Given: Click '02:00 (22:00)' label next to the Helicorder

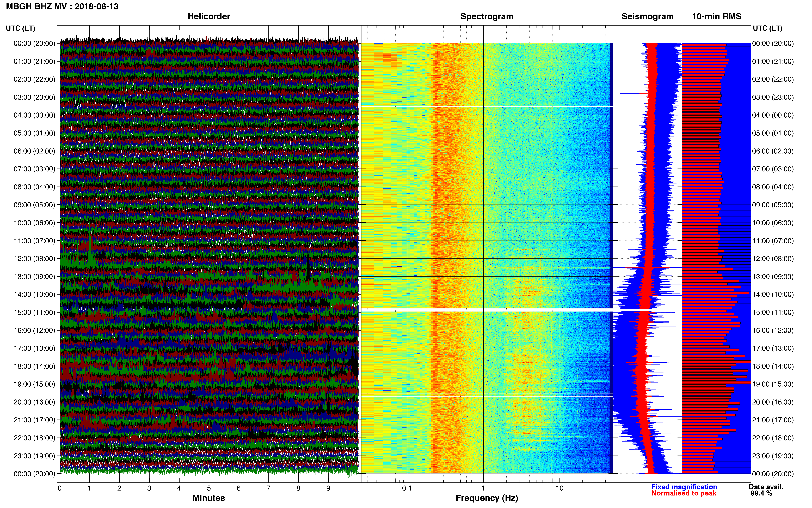Looking at the screenshot, I should click(34, 79).
